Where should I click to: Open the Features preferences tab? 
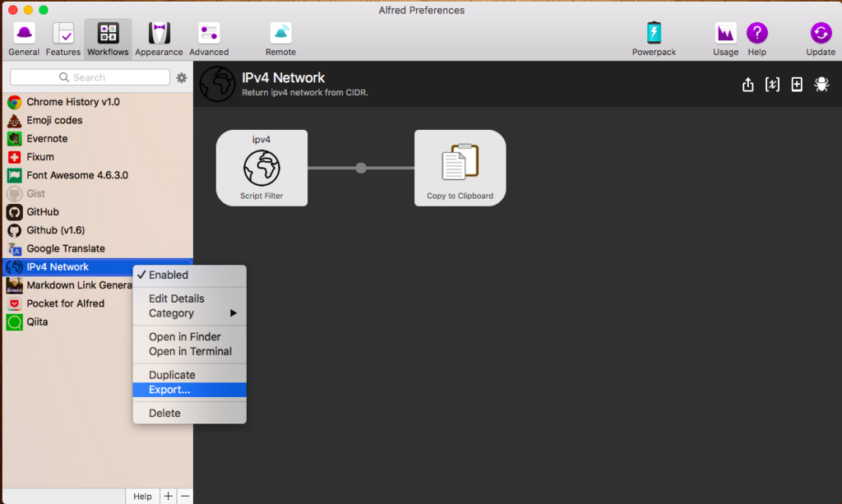click(62, 39)
